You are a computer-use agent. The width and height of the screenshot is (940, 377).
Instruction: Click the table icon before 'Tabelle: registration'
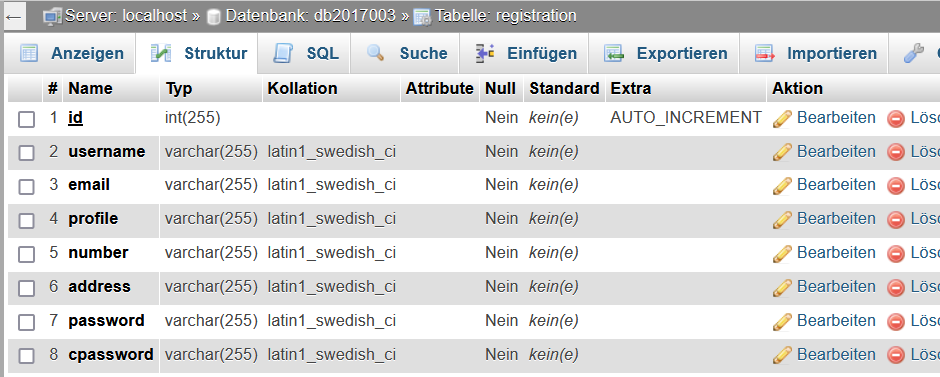click(422, 17)
